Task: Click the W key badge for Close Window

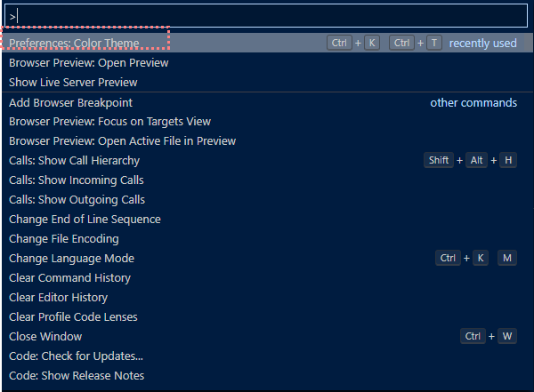Action: (507, 336)
